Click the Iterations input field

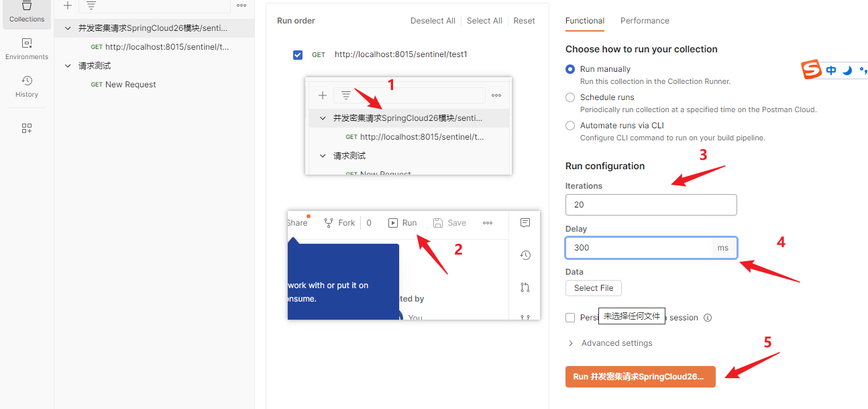[651, 205]
